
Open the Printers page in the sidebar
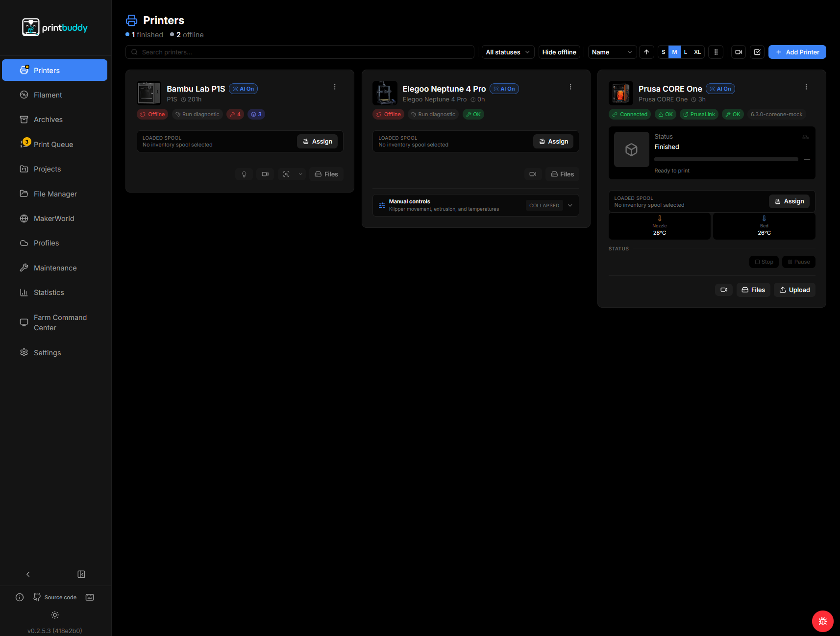[55, 70]
